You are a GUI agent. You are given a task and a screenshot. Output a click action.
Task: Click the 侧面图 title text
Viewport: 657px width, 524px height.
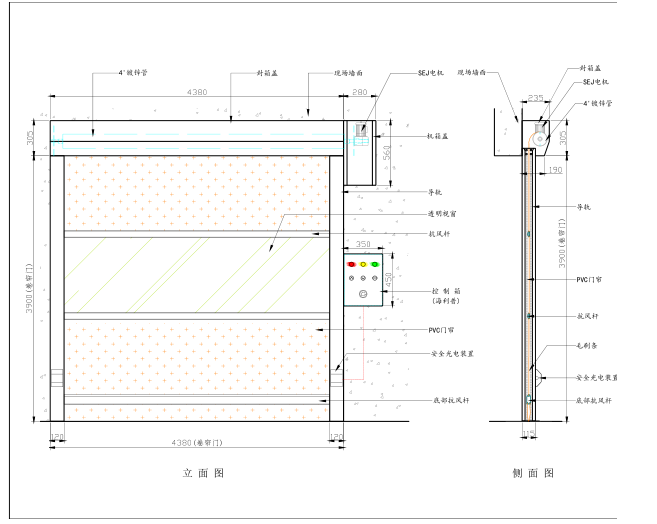(x=536, y=472)
